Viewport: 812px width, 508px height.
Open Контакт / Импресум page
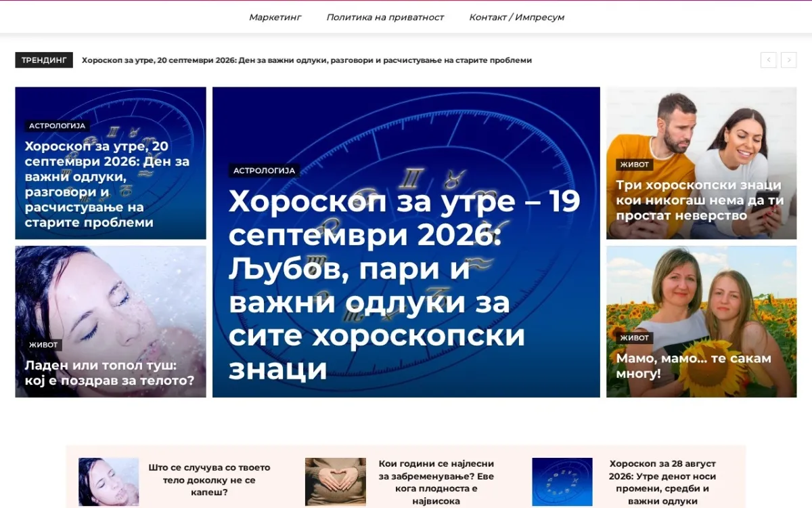pyautogui.click(x=516, y=17)
